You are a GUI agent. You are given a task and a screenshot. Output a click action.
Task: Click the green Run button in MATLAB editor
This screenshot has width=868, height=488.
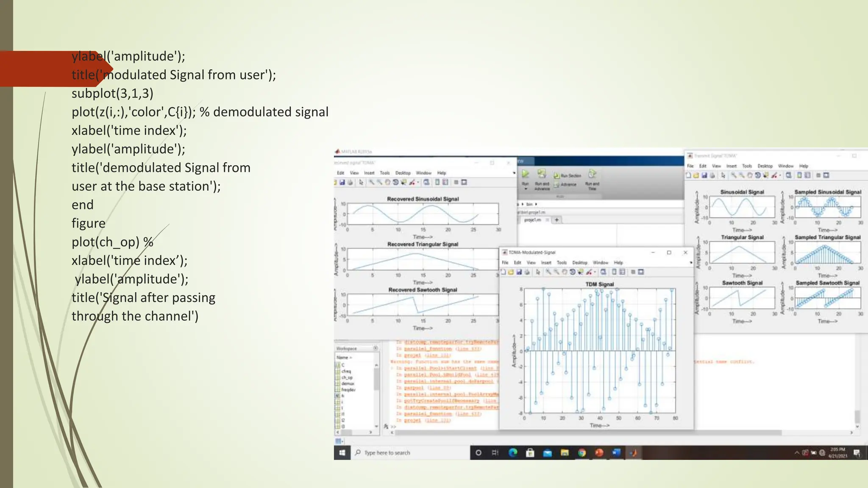(x=526, y=174)
